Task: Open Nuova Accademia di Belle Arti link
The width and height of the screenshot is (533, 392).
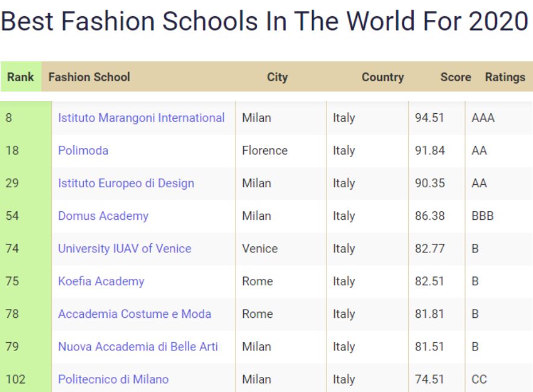Action: click(138, 346)
